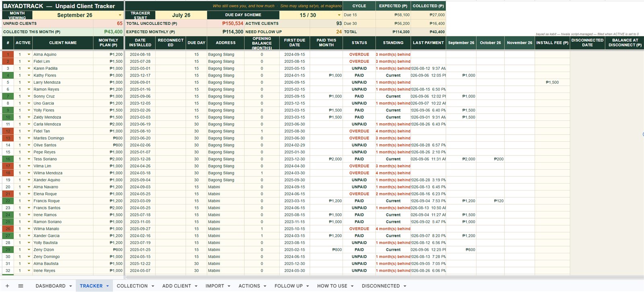Select UNPAID status for Ramon Reyes
Viewport: 644px width, 292px height.
pos(359,89)
